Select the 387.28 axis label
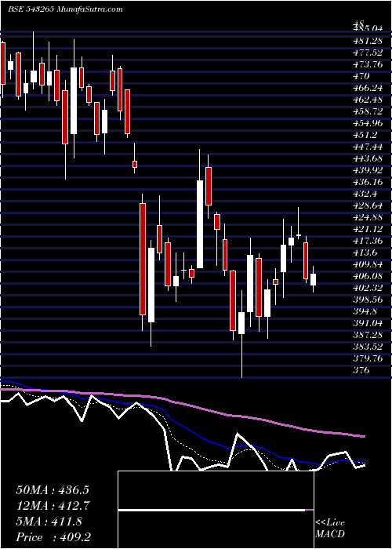The width and height of the screenshot is (392, 549). tap(368, 334)
